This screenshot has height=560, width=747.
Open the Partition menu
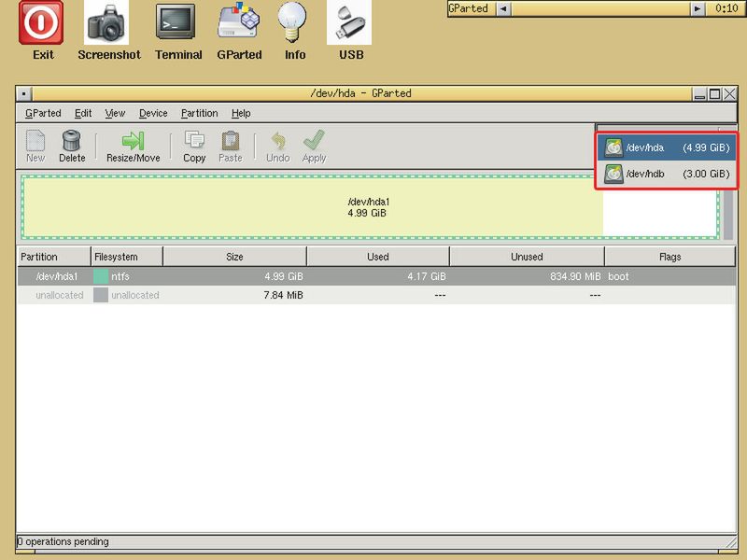(x=199, y=113)
